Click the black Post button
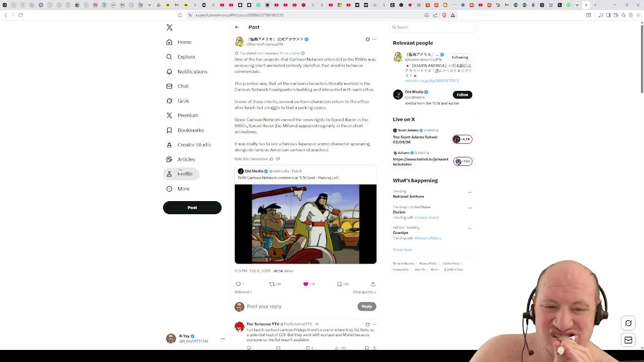The image size is (644, 362). click(x=192, y=208)
